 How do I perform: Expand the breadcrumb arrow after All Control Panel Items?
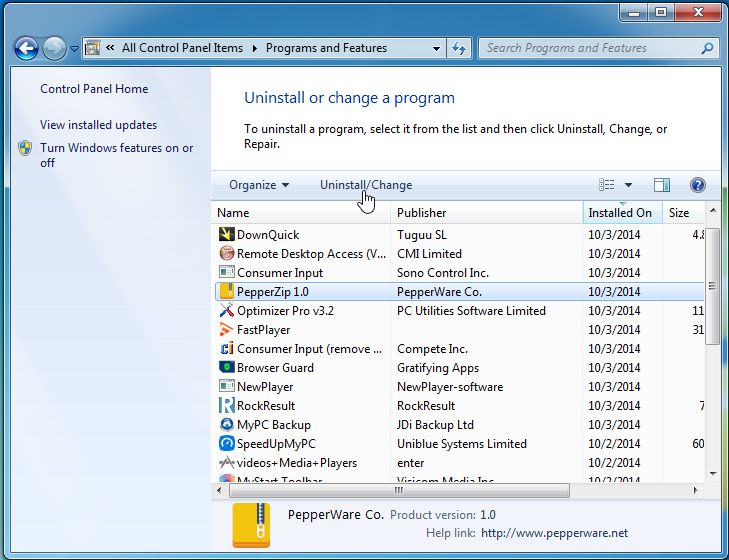pyautogui.click(x=254, y=48)
